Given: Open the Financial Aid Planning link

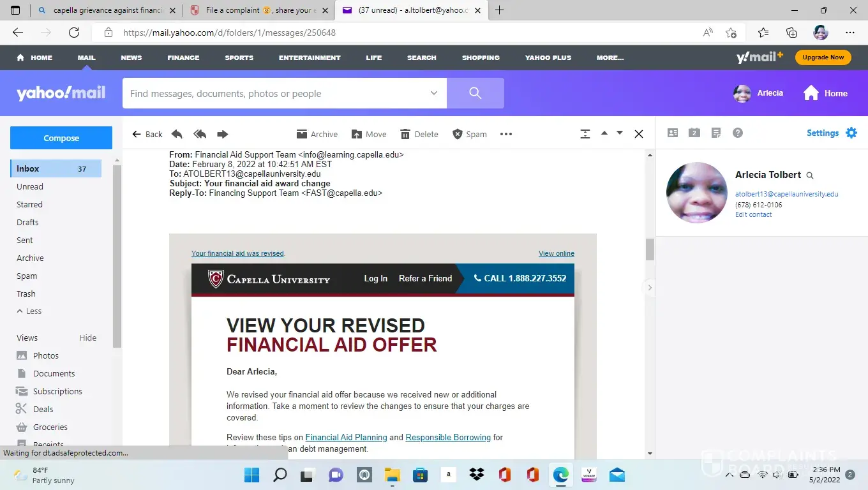Looking at the screenshot, I should point(347,437).
